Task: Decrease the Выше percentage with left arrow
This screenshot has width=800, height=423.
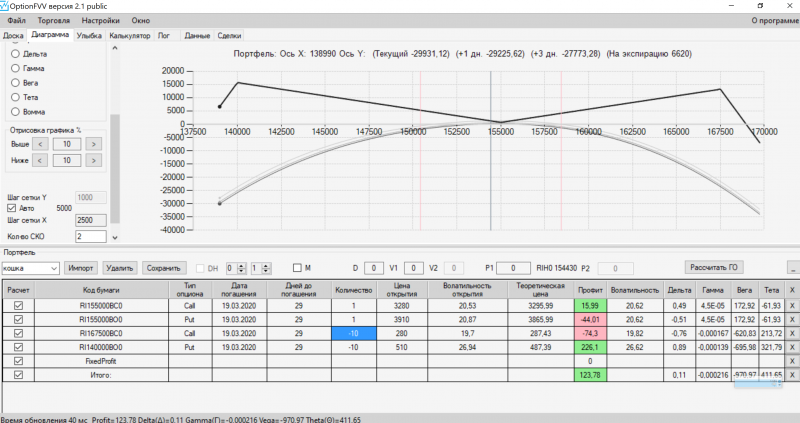Action: (x=40, y=144)
